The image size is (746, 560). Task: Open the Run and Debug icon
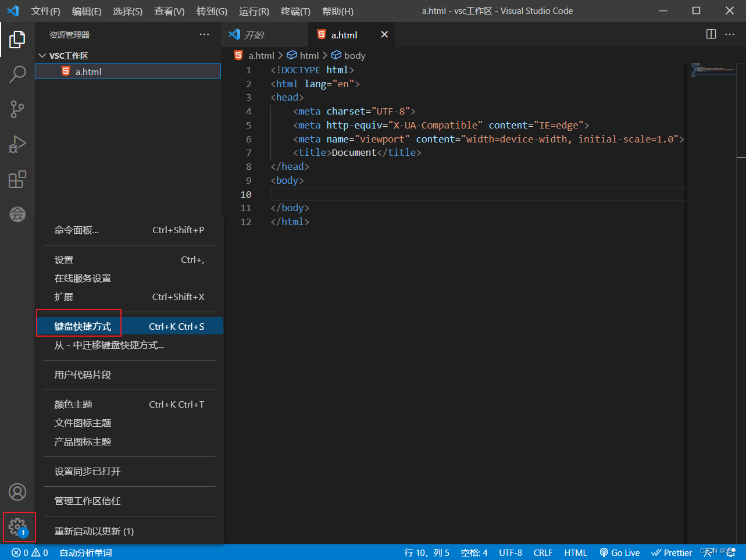pyautogui.click(x=17, y=144)
